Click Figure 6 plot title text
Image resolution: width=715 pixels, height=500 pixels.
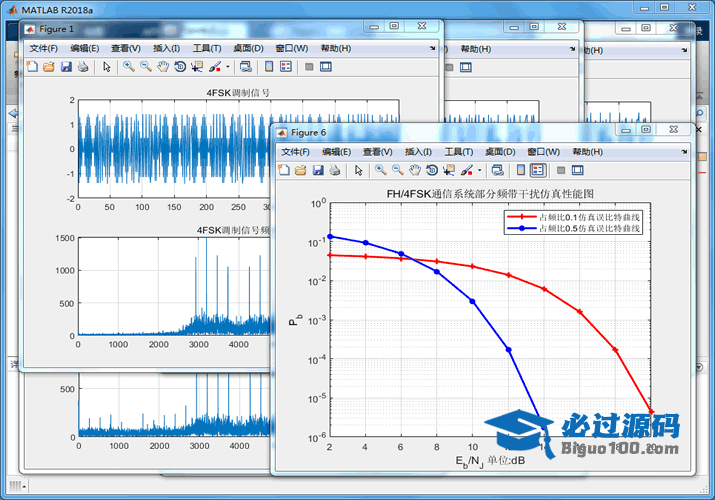[490, 194]
